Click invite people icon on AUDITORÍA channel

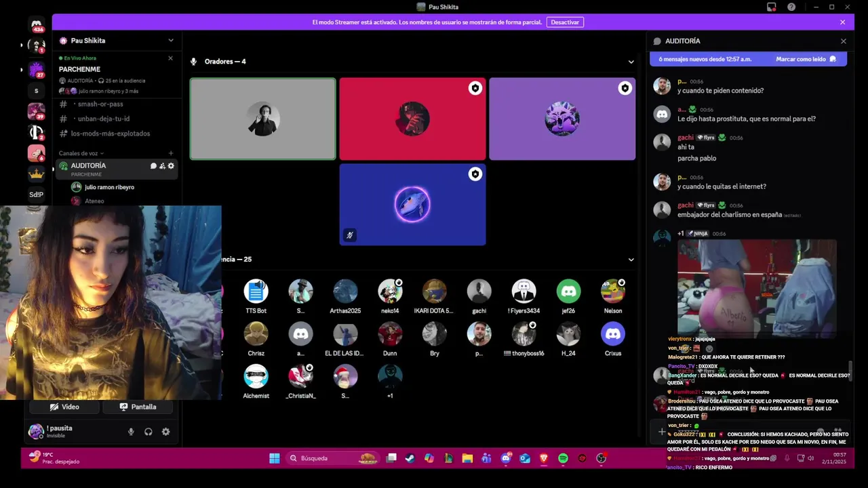point(162,165)
